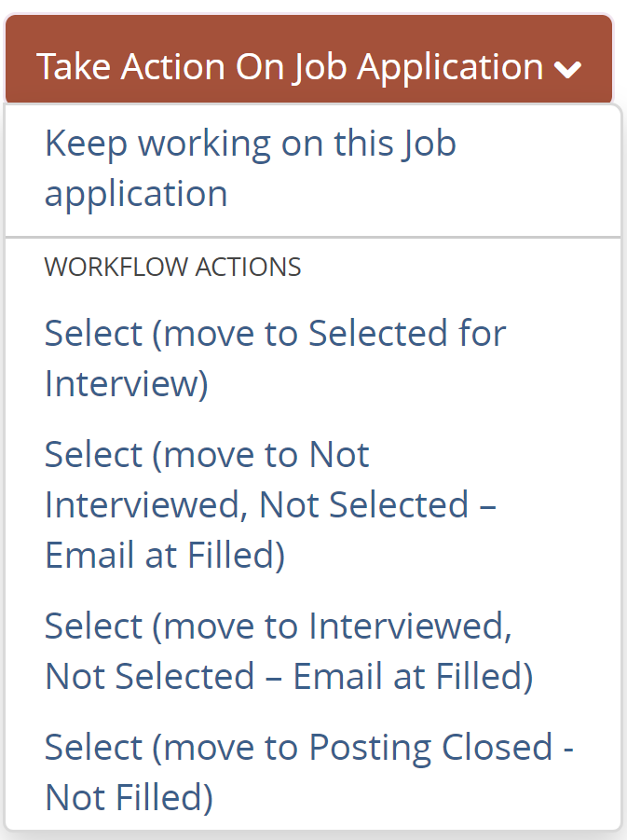This screenshot has width=627, height=840.
Task: Toggle the workflow actions dropdown menu
Action: (x=308, y=66)
